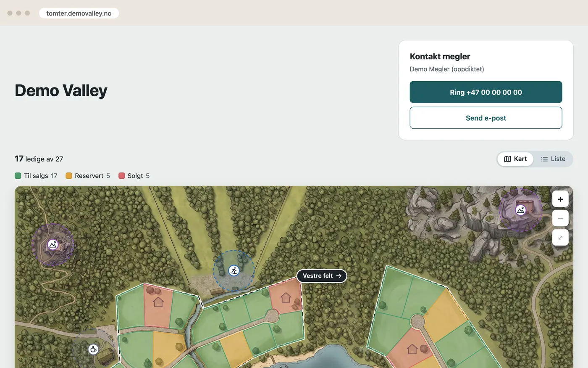Switch to Liste view
The width and height of the screenshot is (588, 368).
553,159
